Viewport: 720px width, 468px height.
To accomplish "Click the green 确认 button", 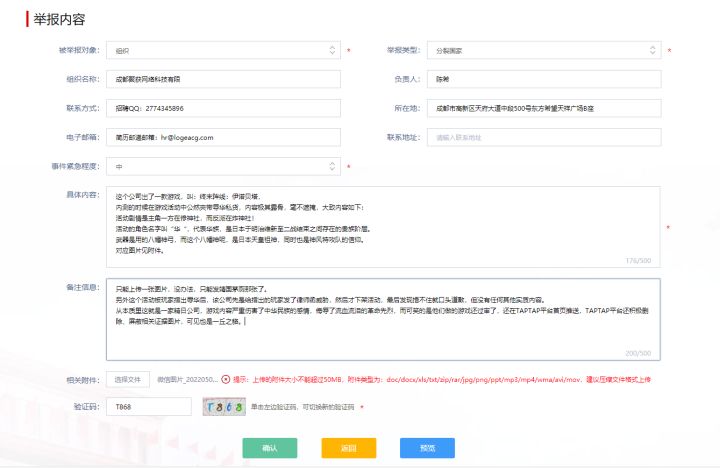I will 270,448.
